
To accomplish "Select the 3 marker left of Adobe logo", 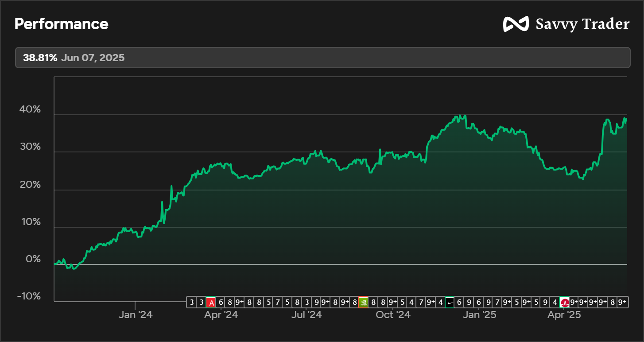I will [202, 303].
